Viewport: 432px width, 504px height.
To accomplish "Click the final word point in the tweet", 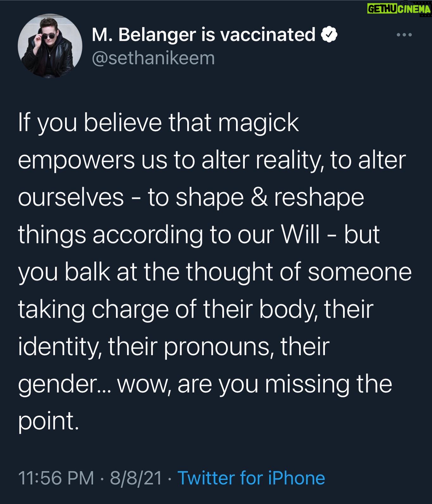I will 48,422.
